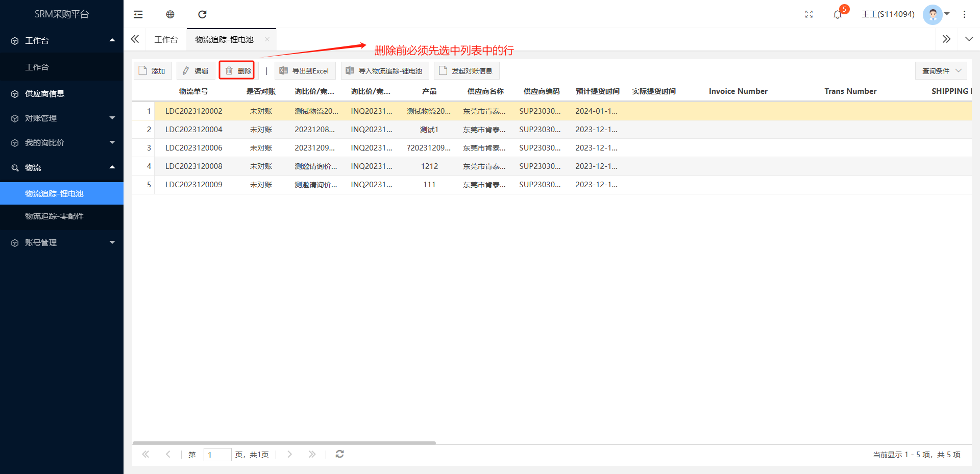This screenshot has width=980, height=474.
Task: Open the globe language icon
Action: click(x=170, y=14)
